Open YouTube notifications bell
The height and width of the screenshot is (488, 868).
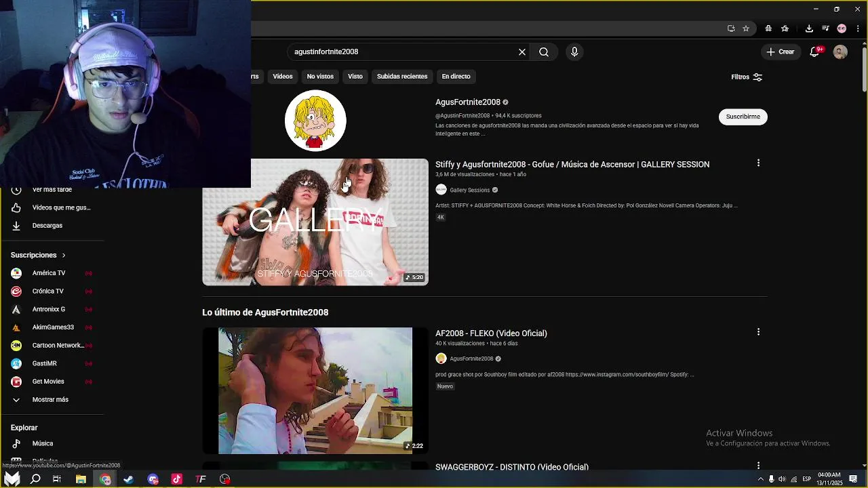pyautogui.click(x=816, y=52)
